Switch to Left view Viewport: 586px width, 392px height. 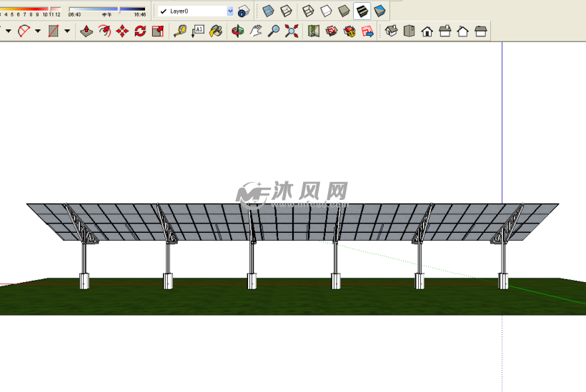tap(481, 31)
